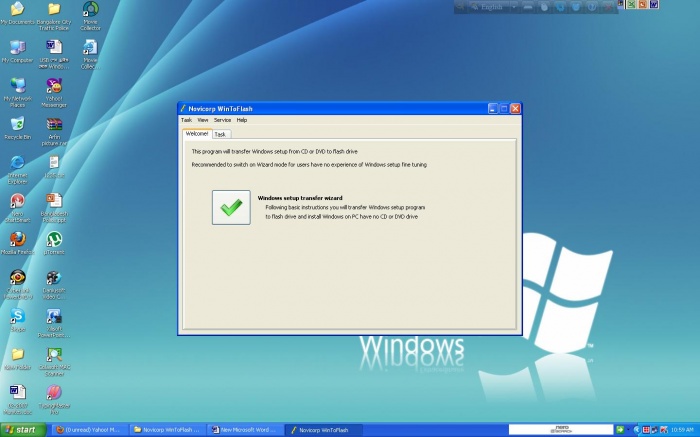Select the USB Word document desktop icon
Screen dimensions: 700x437
pos(54,54)
